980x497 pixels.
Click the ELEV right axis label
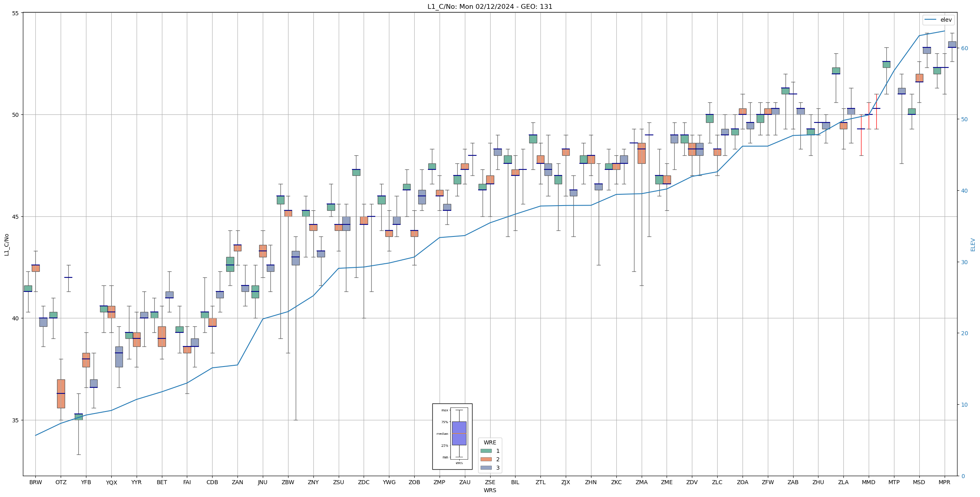[x=973, y=244]
